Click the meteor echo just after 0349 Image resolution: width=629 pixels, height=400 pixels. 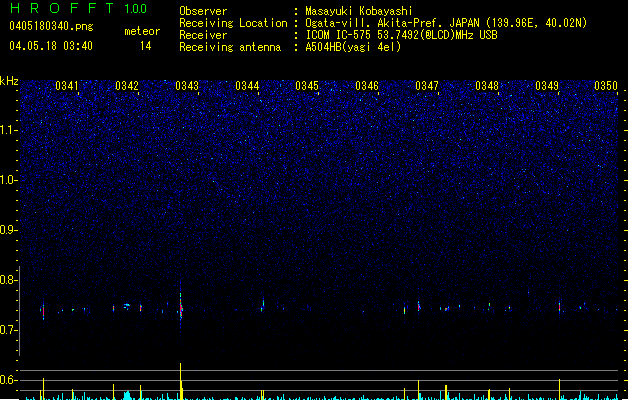[x=560, y=307]
